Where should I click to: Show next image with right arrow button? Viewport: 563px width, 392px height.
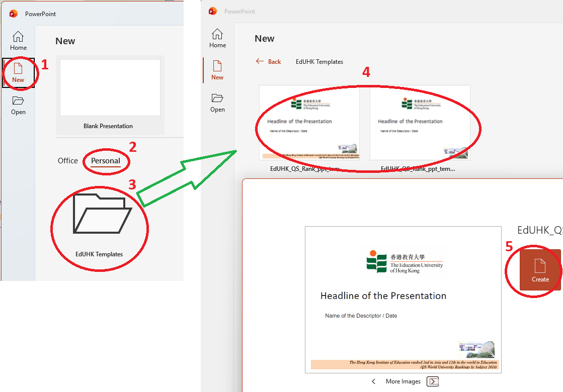click(x=433, y=381)
